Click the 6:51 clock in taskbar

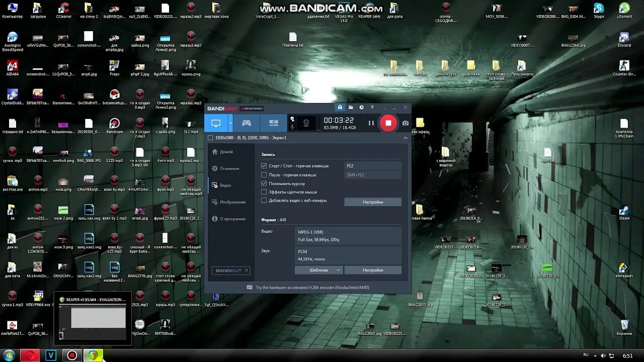tap(627, 355)
